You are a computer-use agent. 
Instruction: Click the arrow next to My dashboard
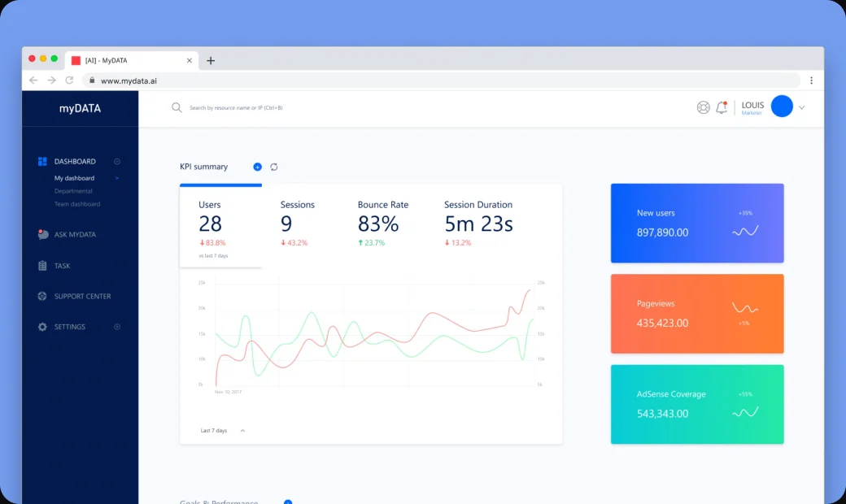[x=117, y=178]
